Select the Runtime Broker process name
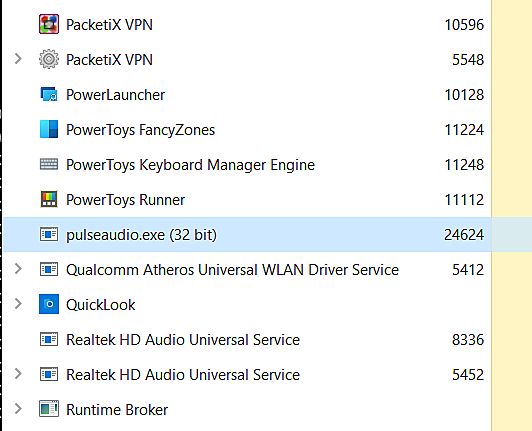532x431 pixels. [x=117, y=410]
